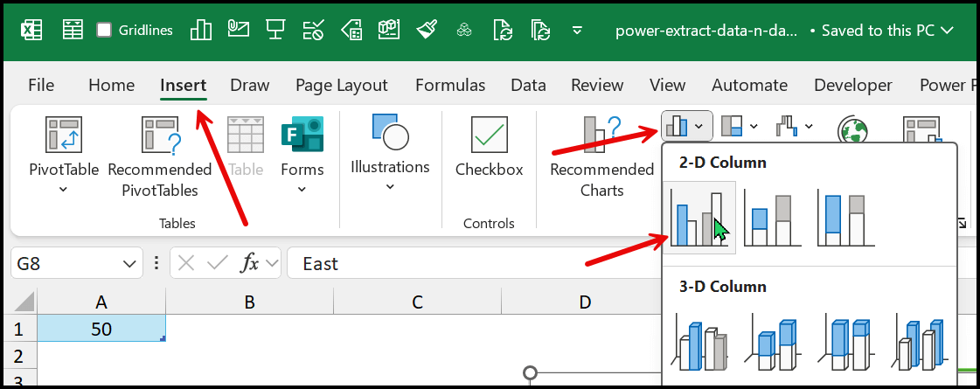980x389 pixels.
Task: Open the Page Layout tab
Action: coord(341,85)
